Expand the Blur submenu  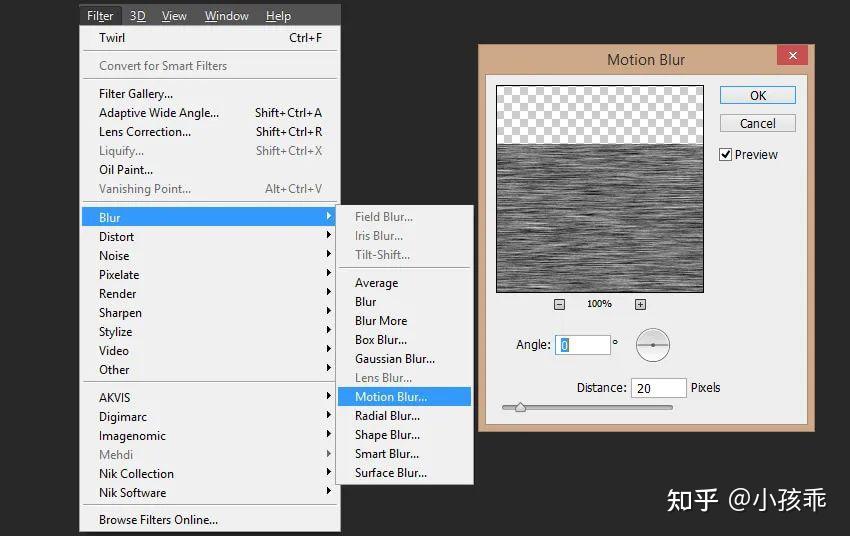click(210, 217)
